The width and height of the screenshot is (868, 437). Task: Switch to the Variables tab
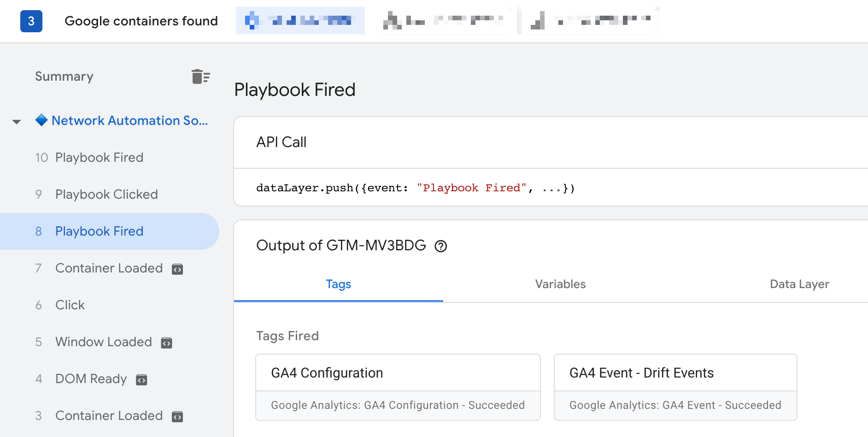tap(560, 284)
